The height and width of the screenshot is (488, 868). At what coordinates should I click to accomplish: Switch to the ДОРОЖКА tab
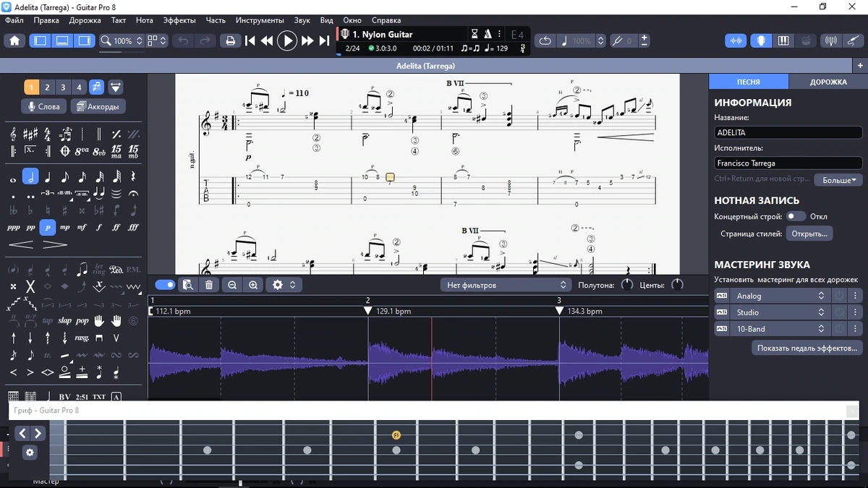(828, 82)
